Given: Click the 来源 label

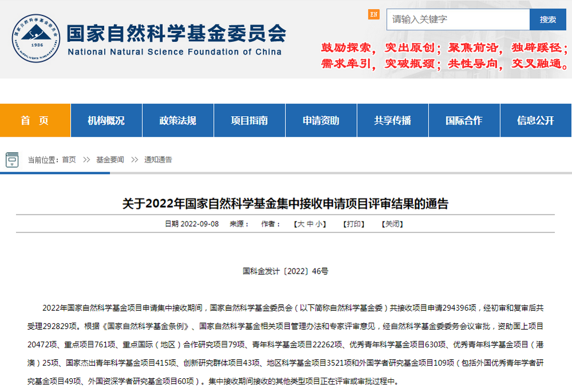Looking at the screenshot, I should (x=239, y=224).
